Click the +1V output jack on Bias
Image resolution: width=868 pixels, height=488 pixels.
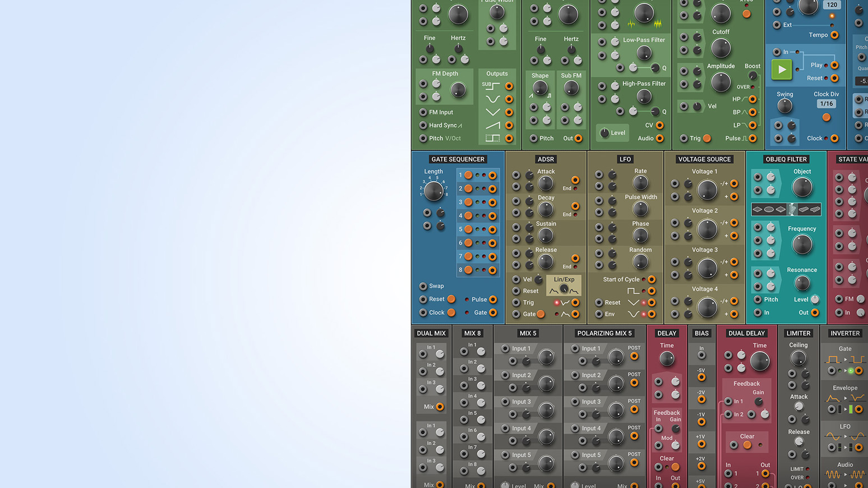point(701,444)
